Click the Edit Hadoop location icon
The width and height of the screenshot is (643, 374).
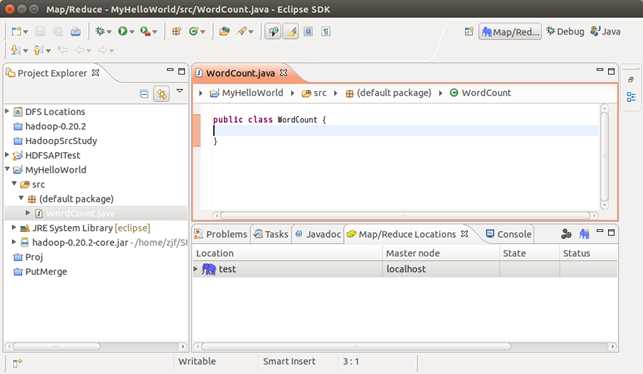pyautogui.click(x=566, y=234)
